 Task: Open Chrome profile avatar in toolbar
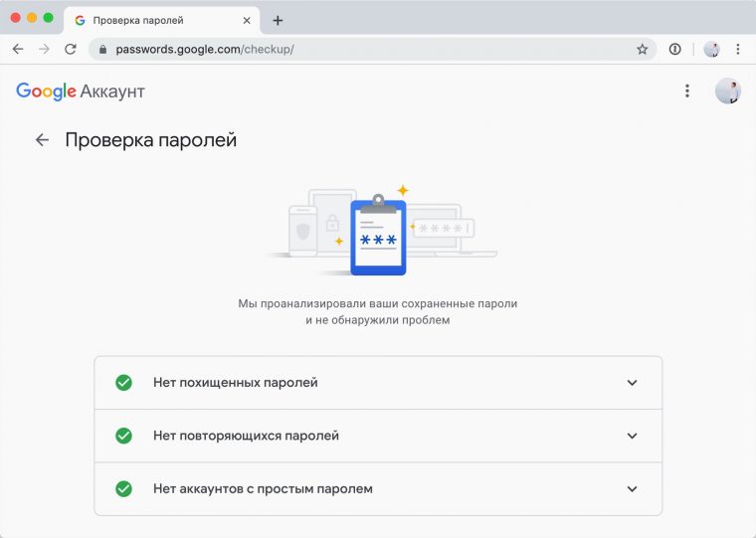click(711, 49)
